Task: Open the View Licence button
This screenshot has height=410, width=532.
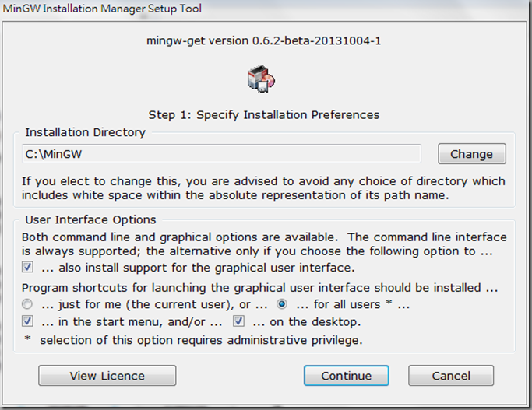Action: [x=107, y=376]
